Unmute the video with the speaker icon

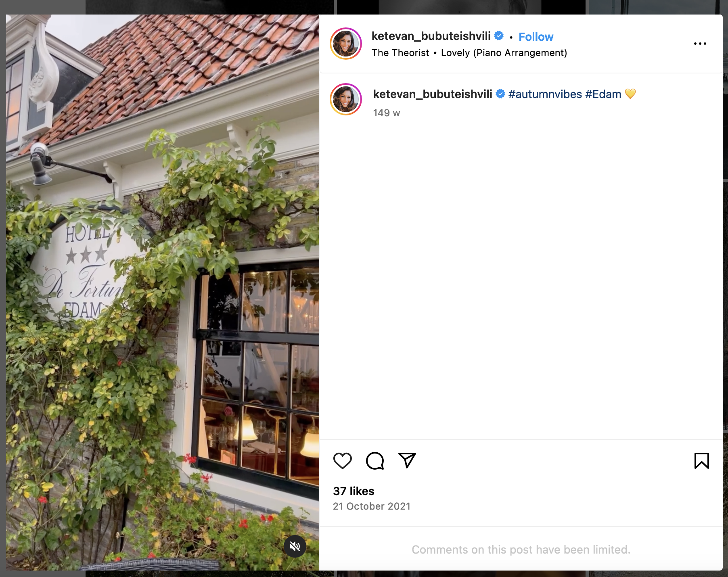point(295,546)
